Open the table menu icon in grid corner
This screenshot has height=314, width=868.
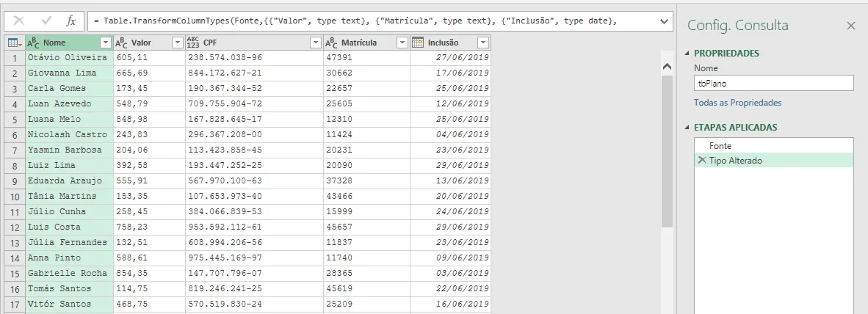[x=15, y=43]
